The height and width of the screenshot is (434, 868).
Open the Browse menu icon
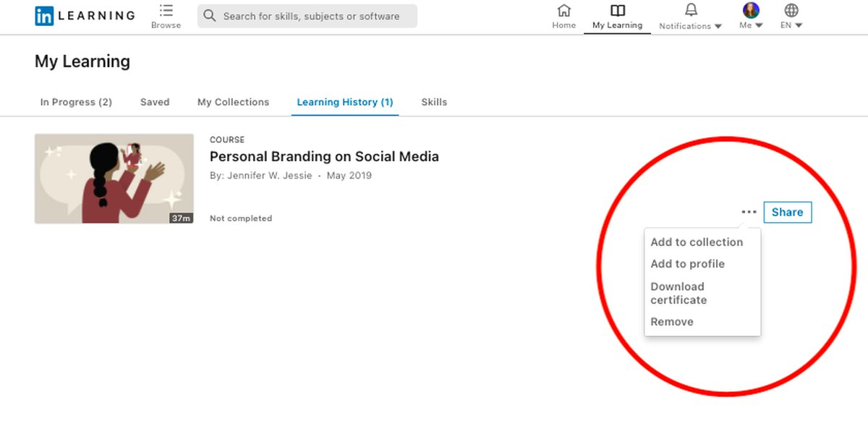(x=166, y=11)
